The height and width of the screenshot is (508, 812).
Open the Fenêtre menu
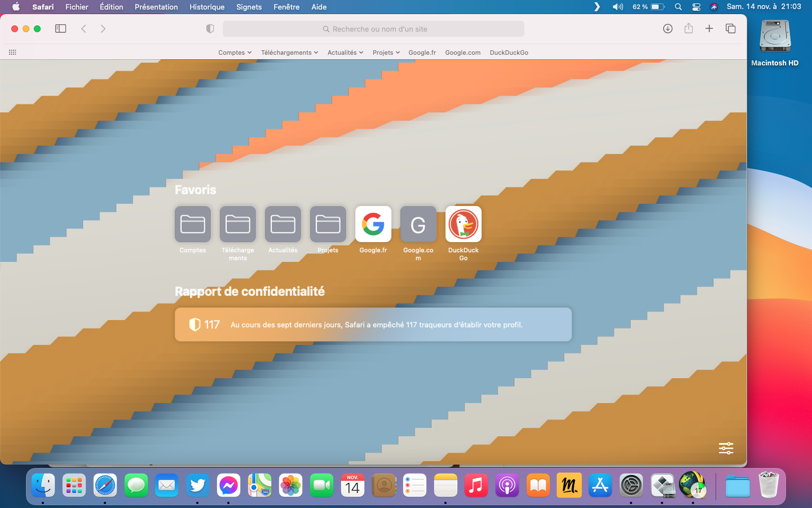coord(286,7)
